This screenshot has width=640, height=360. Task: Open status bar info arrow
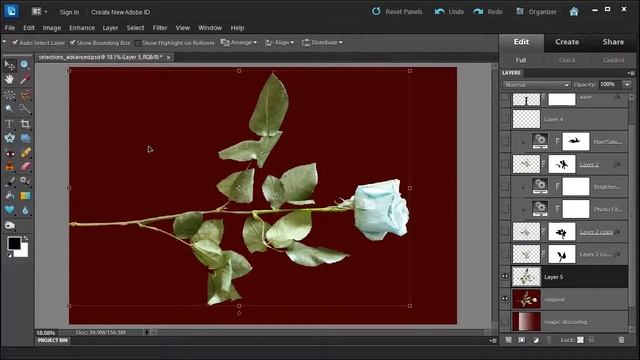[x=146, y=332]
